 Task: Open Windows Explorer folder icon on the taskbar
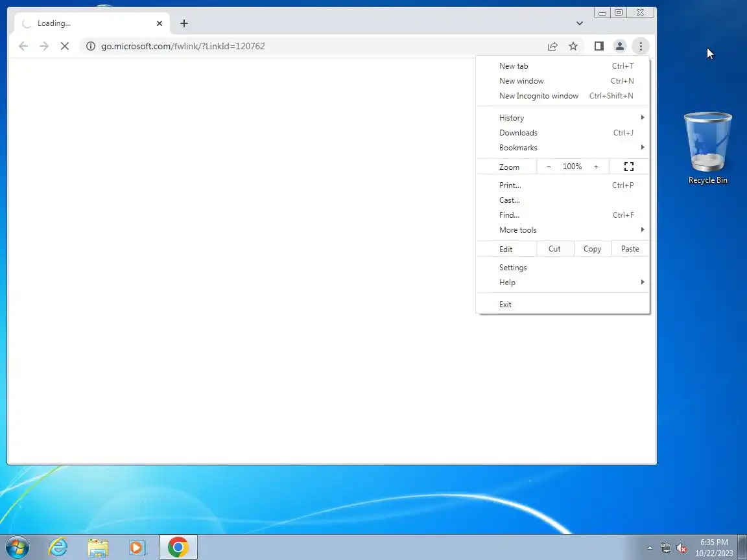pos(98,547)
